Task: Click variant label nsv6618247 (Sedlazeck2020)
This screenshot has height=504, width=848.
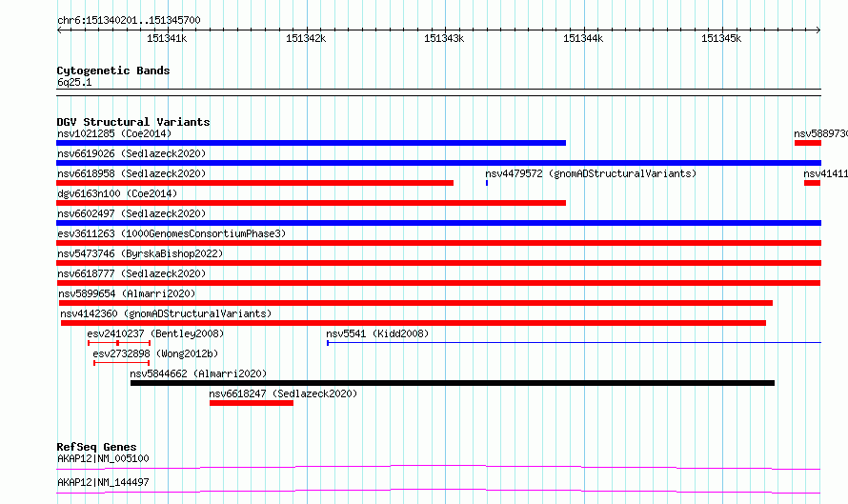Action: pyautogui.click(x=283, y=393)
